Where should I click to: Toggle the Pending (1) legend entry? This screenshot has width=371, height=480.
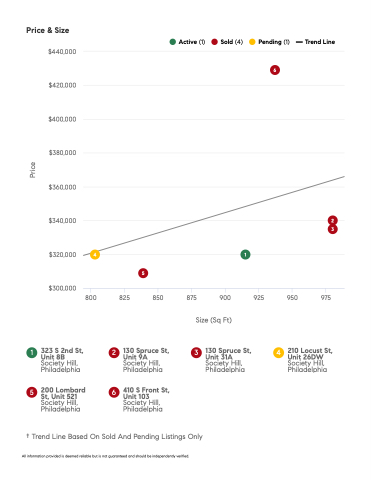269,42
